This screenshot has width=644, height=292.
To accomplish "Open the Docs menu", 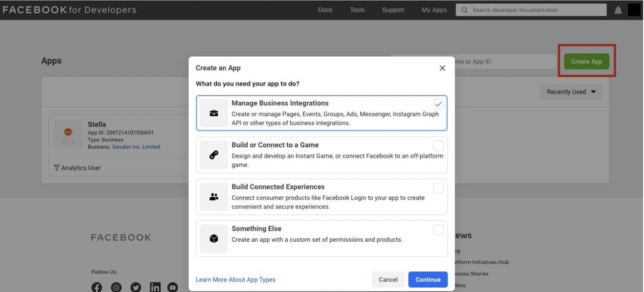I will pyautogui.click(x=325, y=10).
